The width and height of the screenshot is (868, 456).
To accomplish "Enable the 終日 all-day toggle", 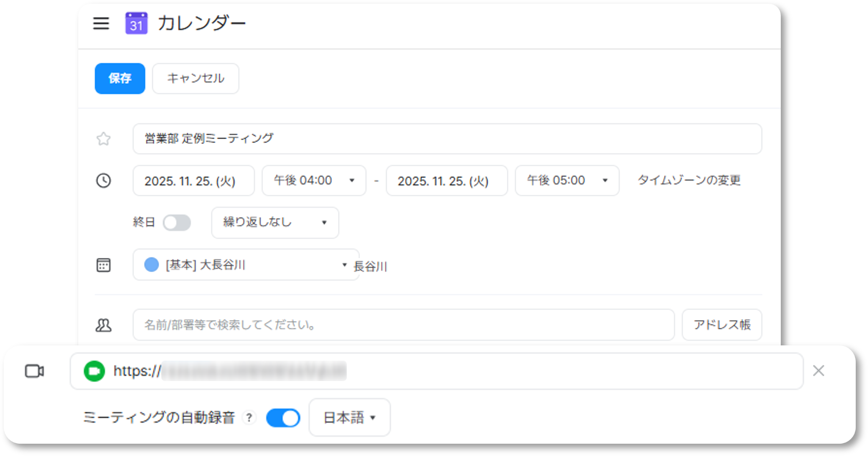I will click(177, 222).
